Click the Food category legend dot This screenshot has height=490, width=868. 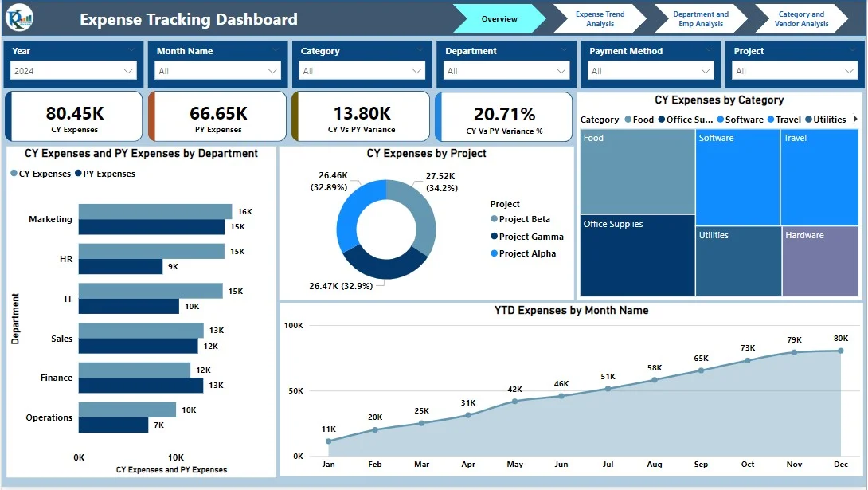pyautogui.click(x=628, y=120)
